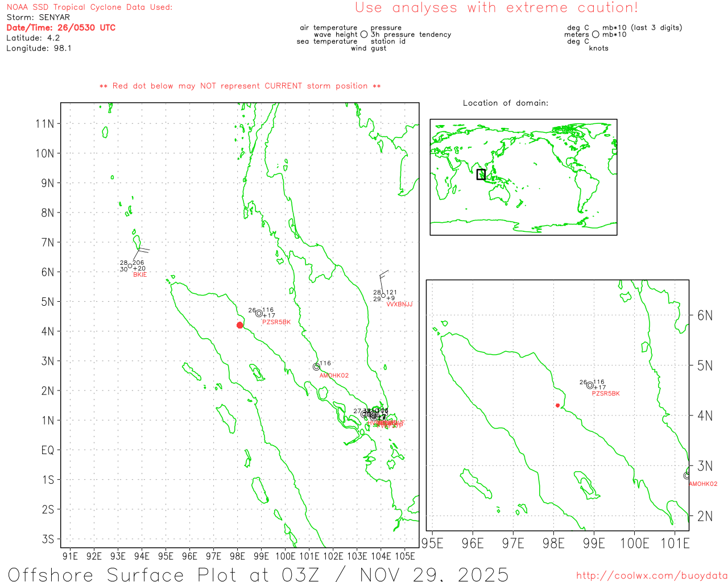Click the 'Use analyses with extreme caution!' warning
728x582 pixels.
496,8
